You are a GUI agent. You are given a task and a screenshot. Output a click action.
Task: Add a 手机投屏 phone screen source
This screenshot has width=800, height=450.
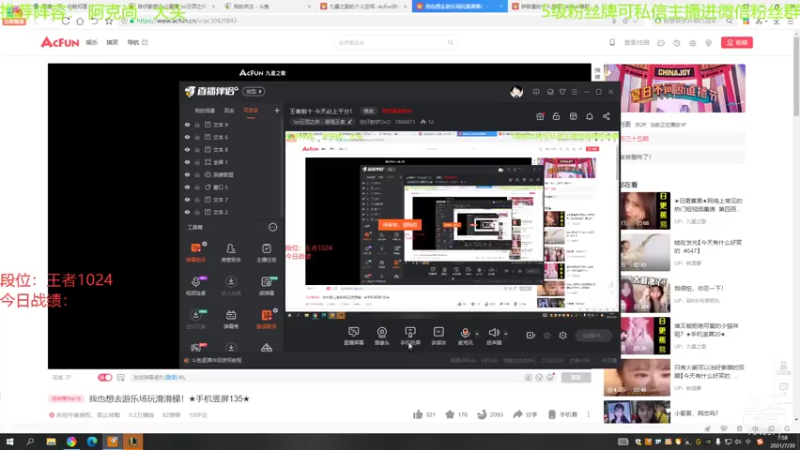(410, 336)
